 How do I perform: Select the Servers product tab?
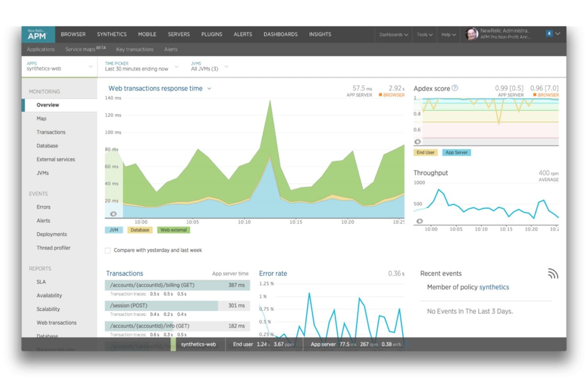tap(179, 35)
